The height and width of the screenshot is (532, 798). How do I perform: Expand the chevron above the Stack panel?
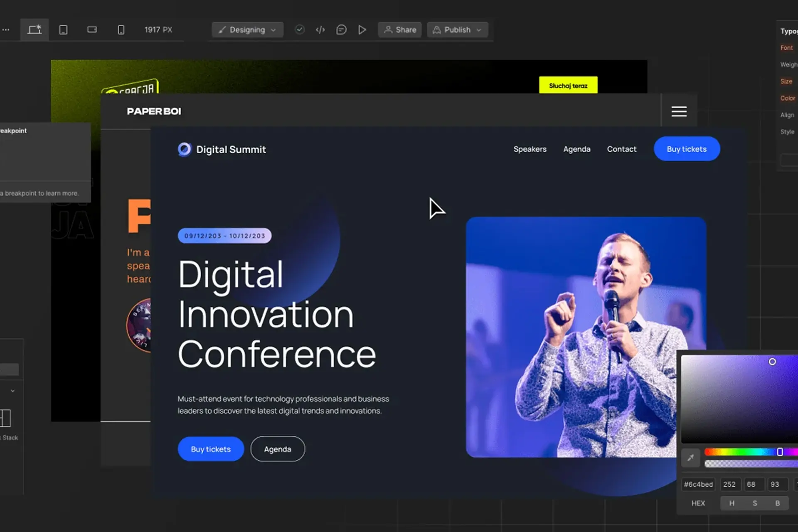tap(12, 391)
